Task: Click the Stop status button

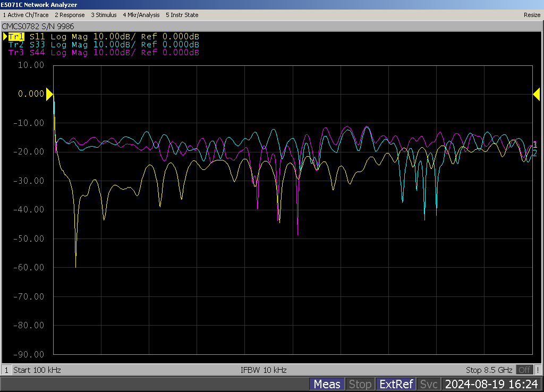Action: point(360,384)
